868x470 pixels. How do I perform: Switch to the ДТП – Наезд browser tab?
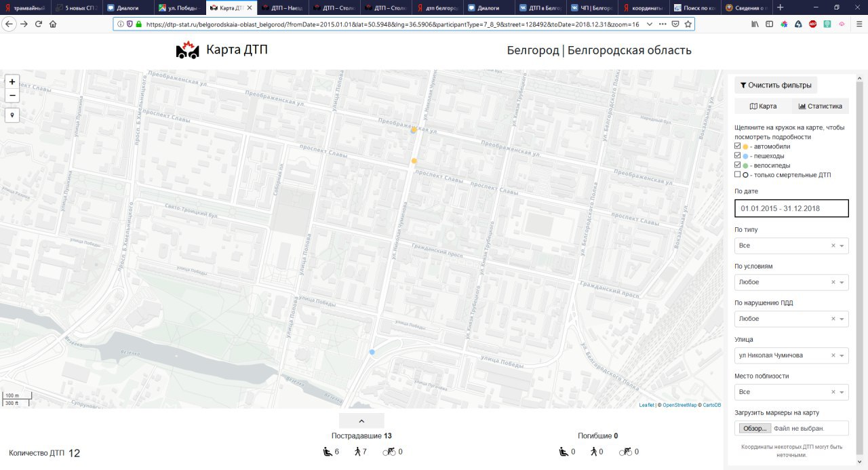(x=282, y=7)
